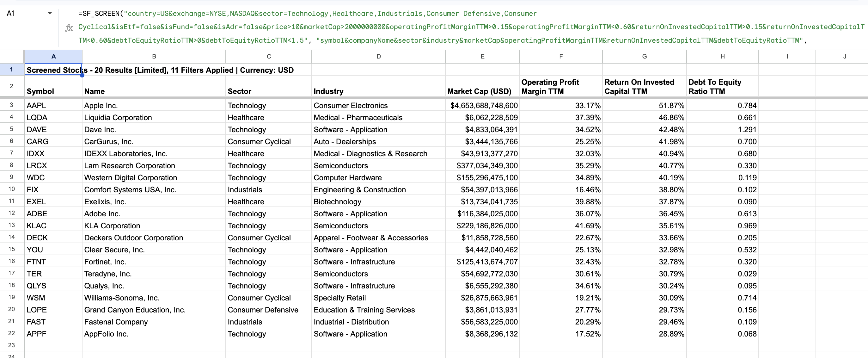Click the 'Symbol' header cell
This screenshot has width=868, height=358.
point(53,86)
